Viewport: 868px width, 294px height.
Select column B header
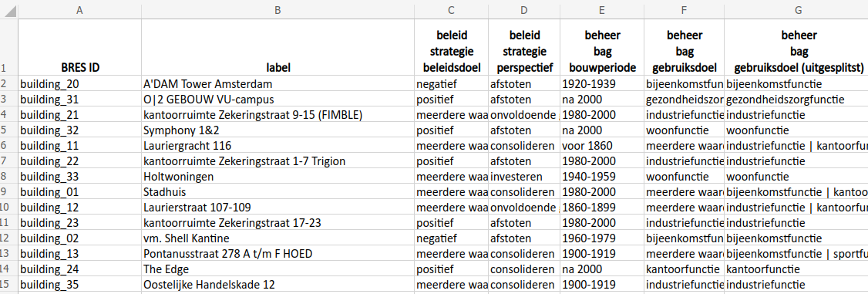coord(278,10)
